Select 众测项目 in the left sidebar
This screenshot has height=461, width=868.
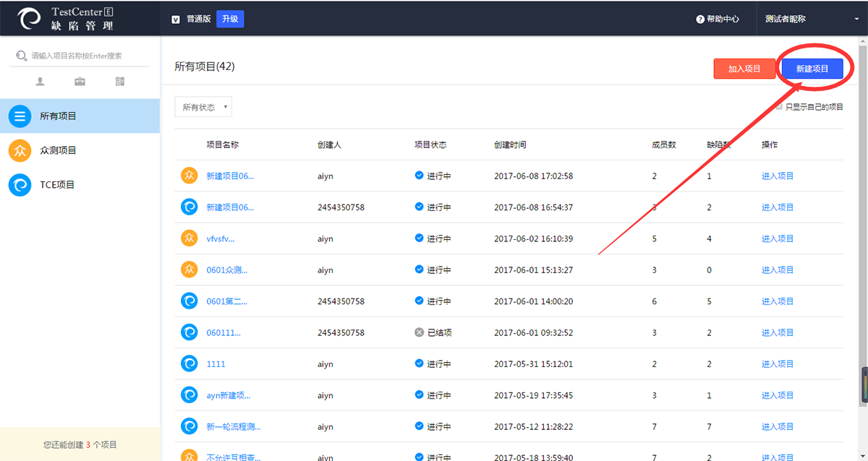tap(58, 150)
